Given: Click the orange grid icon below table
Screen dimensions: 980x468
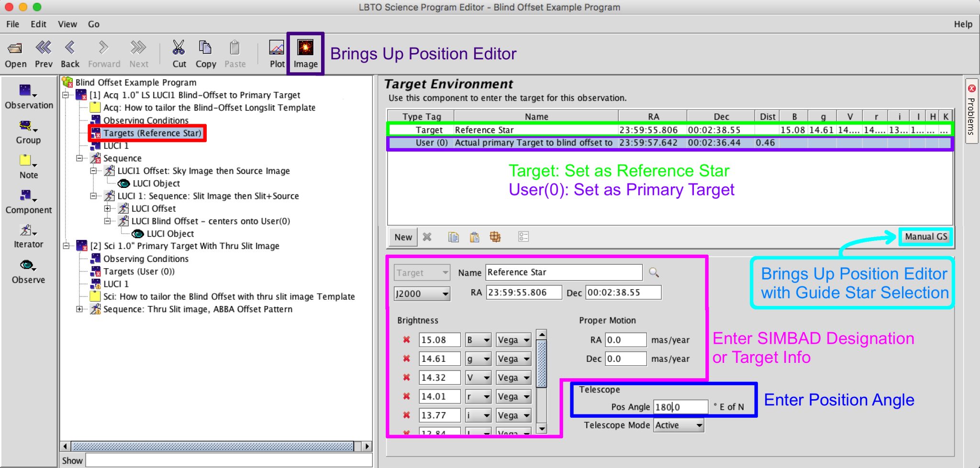Looking at the screenshot, I should coord(495,237).
